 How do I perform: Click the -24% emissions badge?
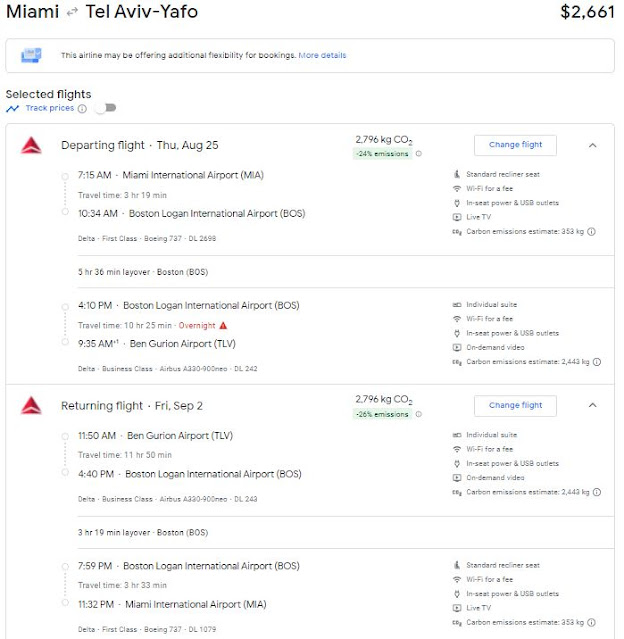[382, 154]
